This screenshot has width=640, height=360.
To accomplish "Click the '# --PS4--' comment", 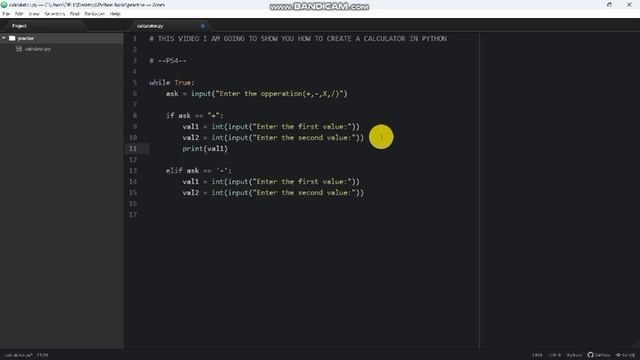I will click(168, 61).
